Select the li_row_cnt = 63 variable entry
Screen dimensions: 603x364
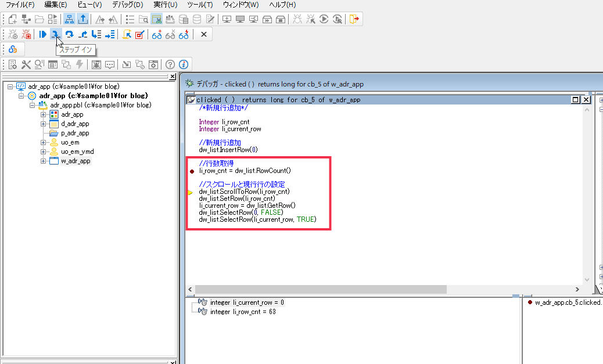coord(243,312)
